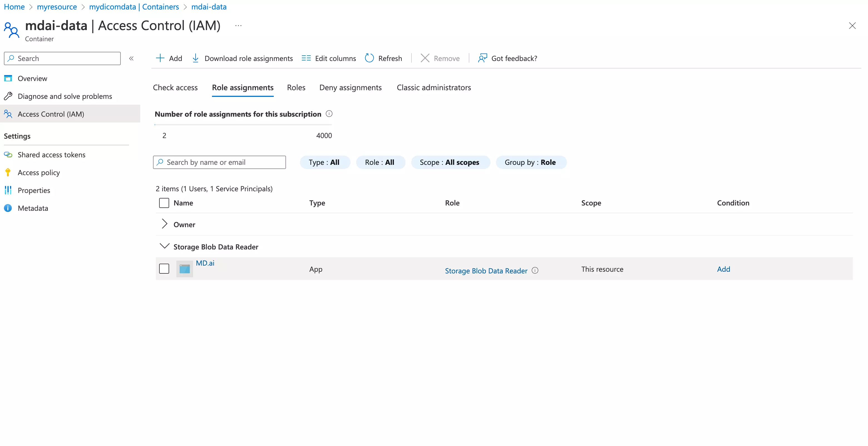This screenshot has width=868, height=446.
Task: Open Diagnose and solve problems wrench icon
Action: coord(8,96)
